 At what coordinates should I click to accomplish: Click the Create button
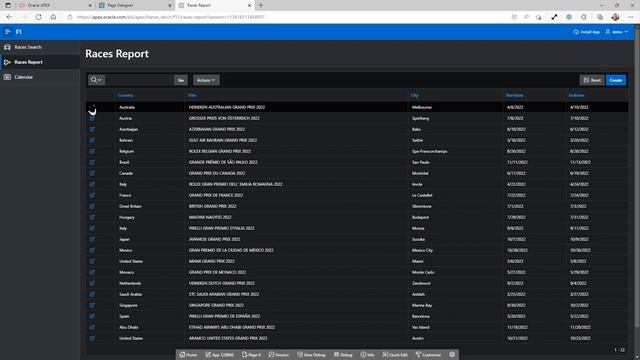[x=616, y=80]
